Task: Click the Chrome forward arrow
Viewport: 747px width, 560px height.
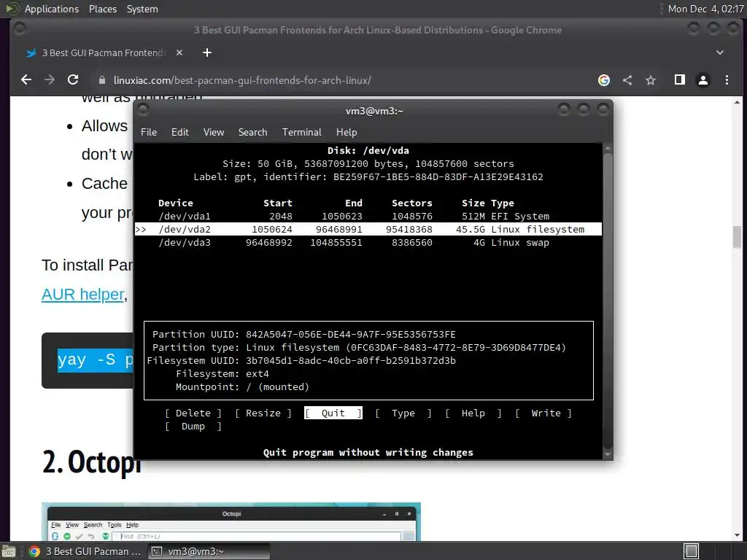Action: [50, 80]
